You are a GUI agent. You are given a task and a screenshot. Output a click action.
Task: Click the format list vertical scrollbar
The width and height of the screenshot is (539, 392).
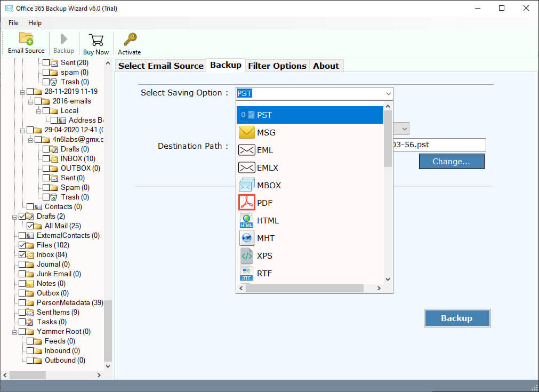(x=388, y=139)
